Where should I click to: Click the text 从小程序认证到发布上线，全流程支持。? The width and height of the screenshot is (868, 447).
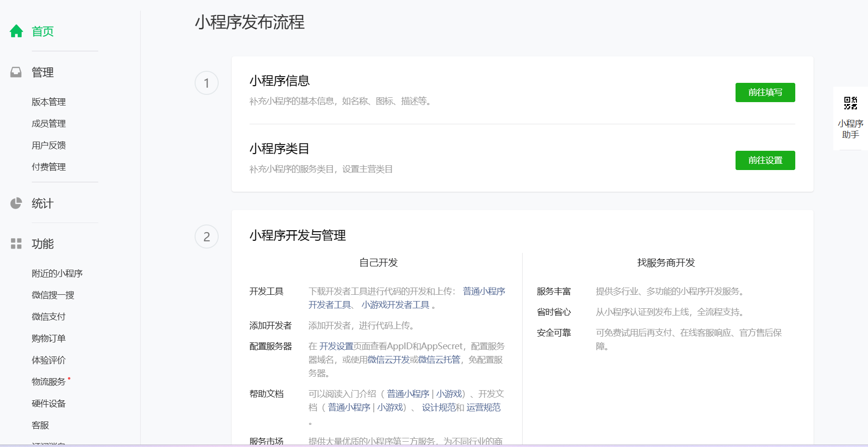coord(671,312)
